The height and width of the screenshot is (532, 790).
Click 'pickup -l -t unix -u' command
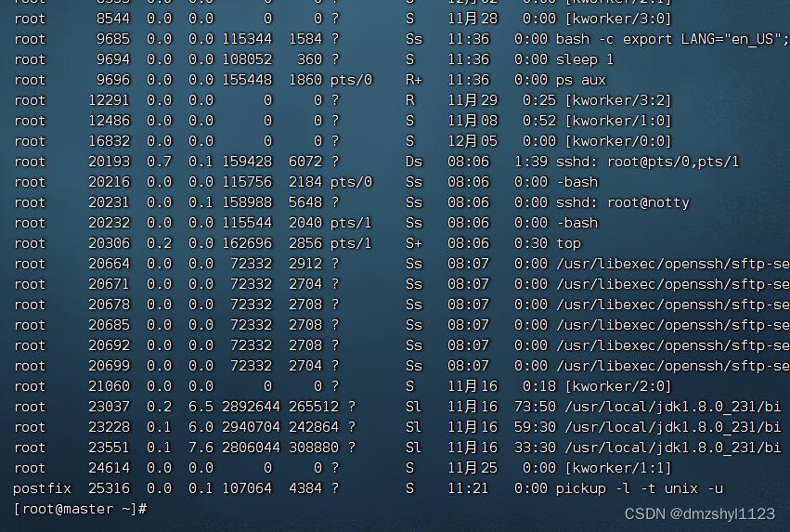point(639,488)
